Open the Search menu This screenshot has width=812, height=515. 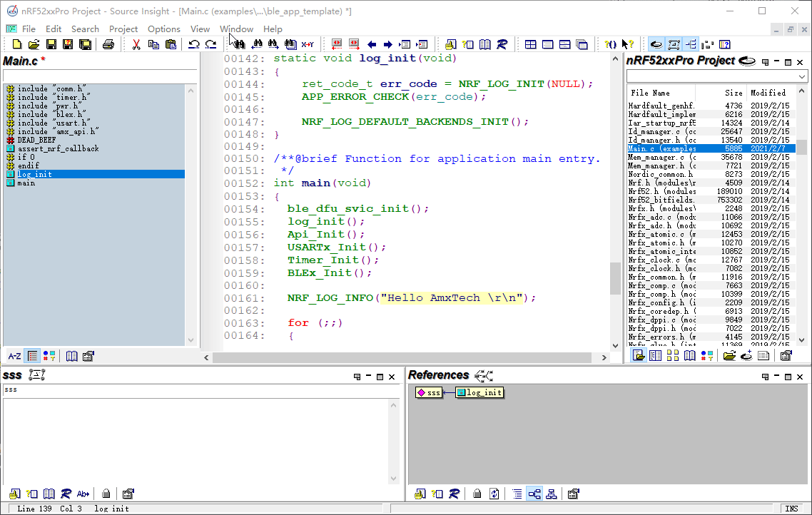pyautogui.click(x=85, y=29)
